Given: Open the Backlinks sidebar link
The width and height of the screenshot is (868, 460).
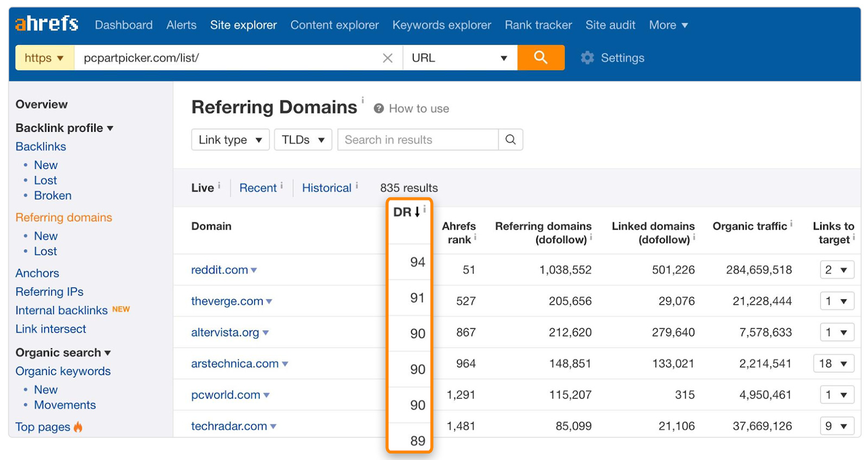Looking at the screenshot, I should pos(41,146).
